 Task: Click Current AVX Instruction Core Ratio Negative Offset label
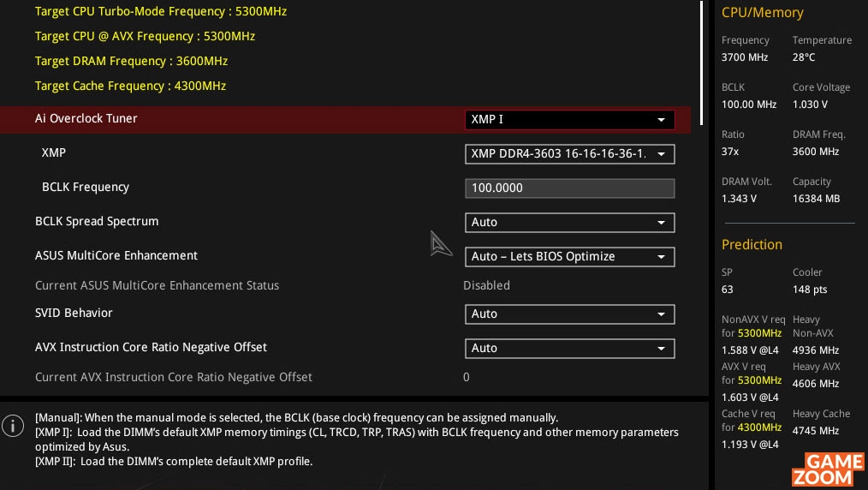174,377
